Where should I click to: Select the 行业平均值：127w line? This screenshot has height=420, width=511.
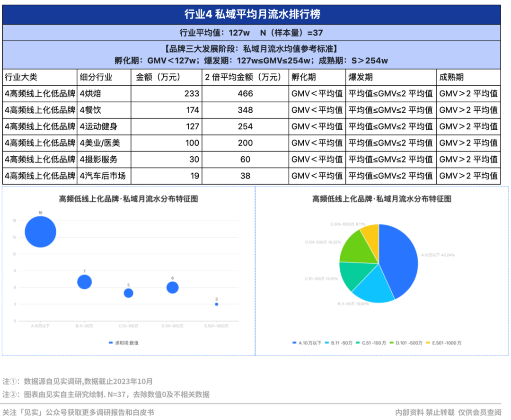[251, 33]
